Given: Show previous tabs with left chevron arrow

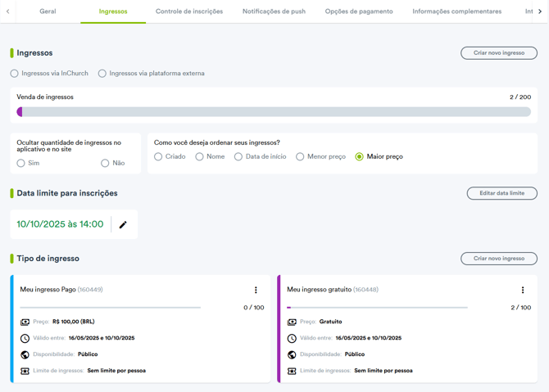Looking at the screenshot, I should click(7, 11).
